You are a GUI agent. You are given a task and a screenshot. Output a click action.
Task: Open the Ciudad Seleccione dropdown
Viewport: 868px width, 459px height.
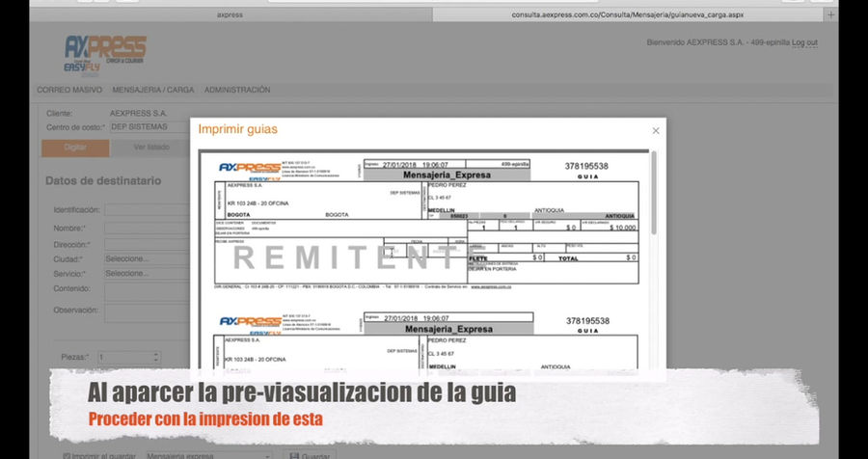pyautogui.click(x=148, y=258)
